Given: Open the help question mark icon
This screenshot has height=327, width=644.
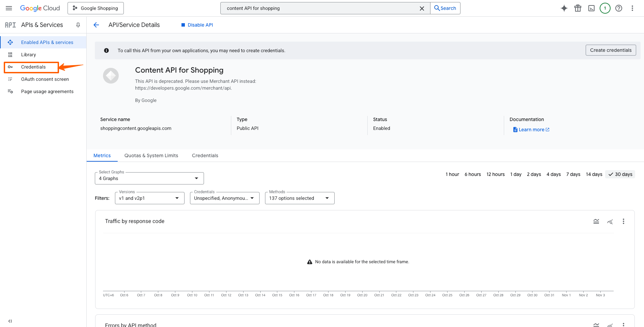Looking at the screenshot, I should click(x=619, y=8).
